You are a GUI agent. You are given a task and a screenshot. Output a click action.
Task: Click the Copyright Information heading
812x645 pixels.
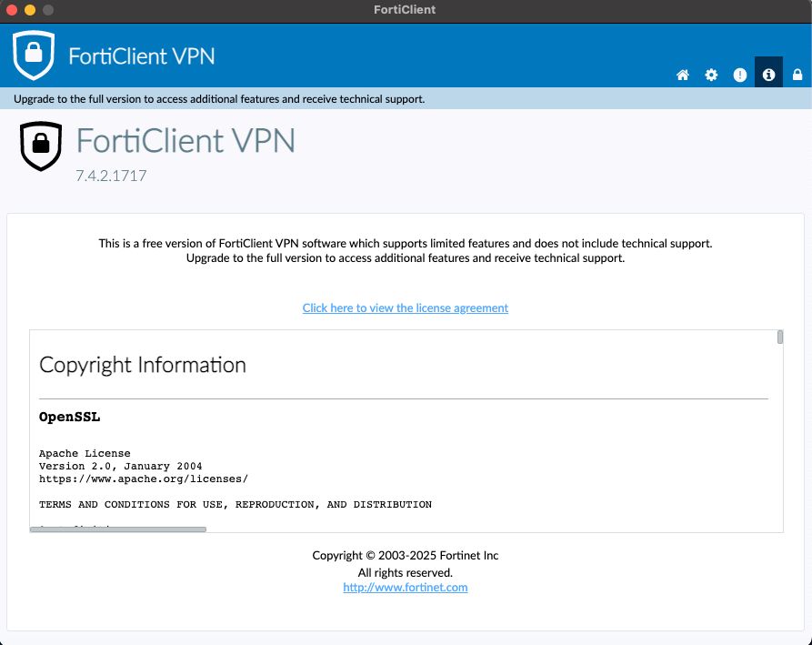point(143,365)
